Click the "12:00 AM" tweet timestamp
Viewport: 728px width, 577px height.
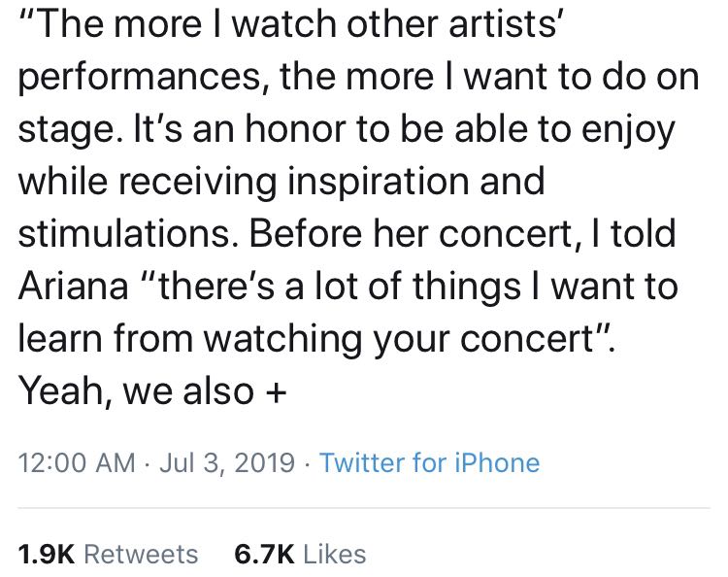pos(77,462)
